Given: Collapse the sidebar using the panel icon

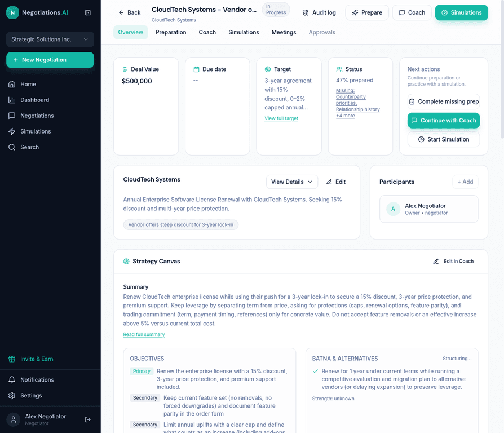Looking at the screenshot, I should pos(87,12).
